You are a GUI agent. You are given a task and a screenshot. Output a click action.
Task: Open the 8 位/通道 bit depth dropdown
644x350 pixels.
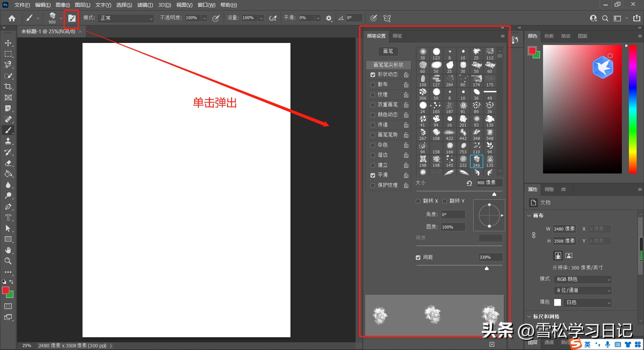(x=583, y=290)
